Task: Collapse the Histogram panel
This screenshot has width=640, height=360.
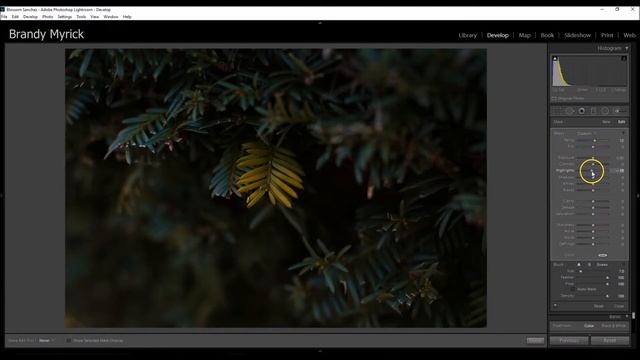Action: coord(627,48)
